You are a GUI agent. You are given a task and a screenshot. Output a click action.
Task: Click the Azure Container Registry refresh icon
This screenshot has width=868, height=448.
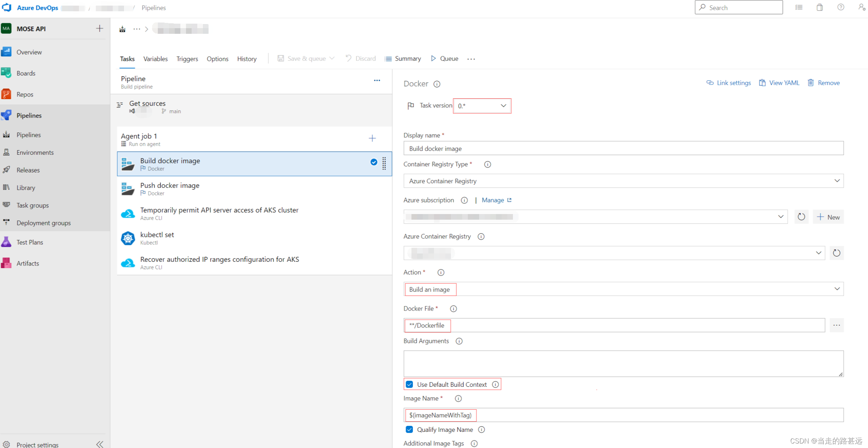[836, 253]
